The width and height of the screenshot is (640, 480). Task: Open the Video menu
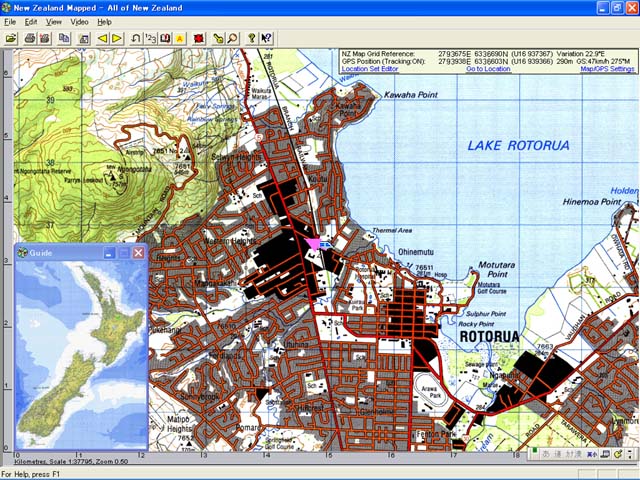pyautogui.click(x=79, y=22)
